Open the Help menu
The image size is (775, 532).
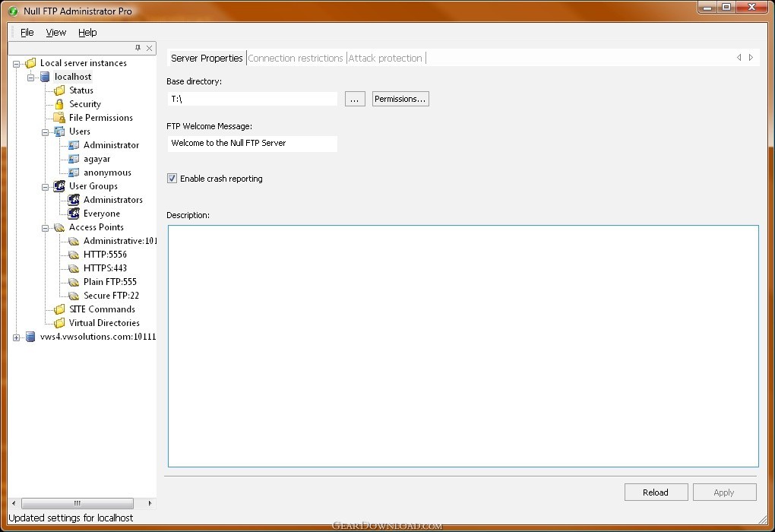87,33
